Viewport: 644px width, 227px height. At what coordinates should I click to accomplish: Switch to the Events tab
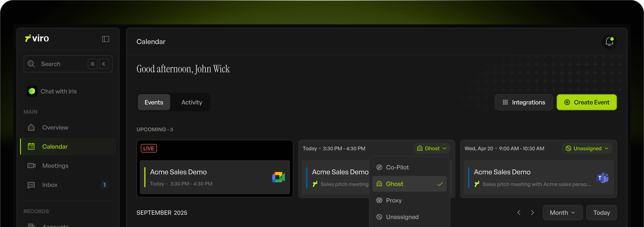click(x=154, y=102)
